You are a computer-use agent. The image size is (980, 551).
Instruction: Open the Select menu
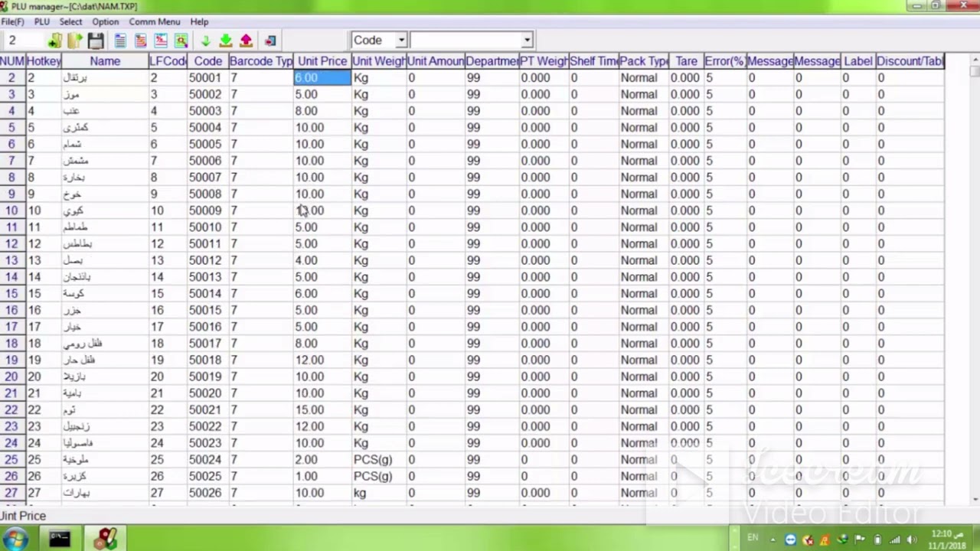(x=70, y=21)
